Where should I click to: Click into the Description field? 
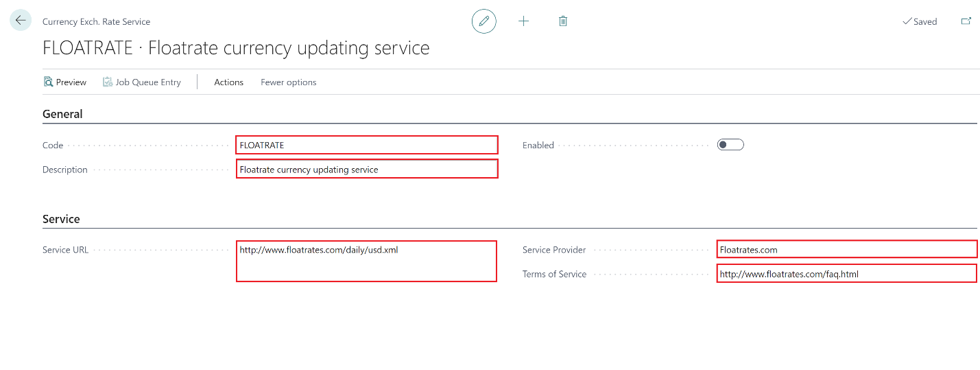(367, 169)
